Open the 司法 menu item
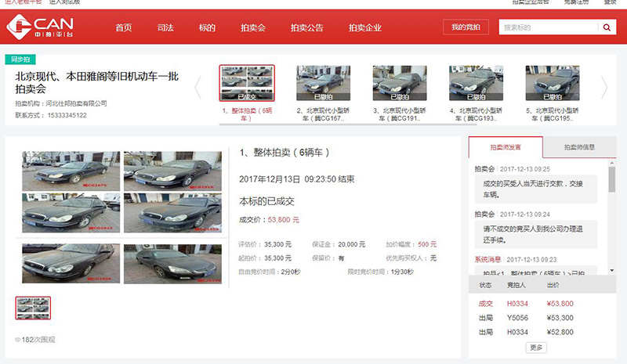The width and height of the screenshot is (627, 364). [x=165, y=27]
